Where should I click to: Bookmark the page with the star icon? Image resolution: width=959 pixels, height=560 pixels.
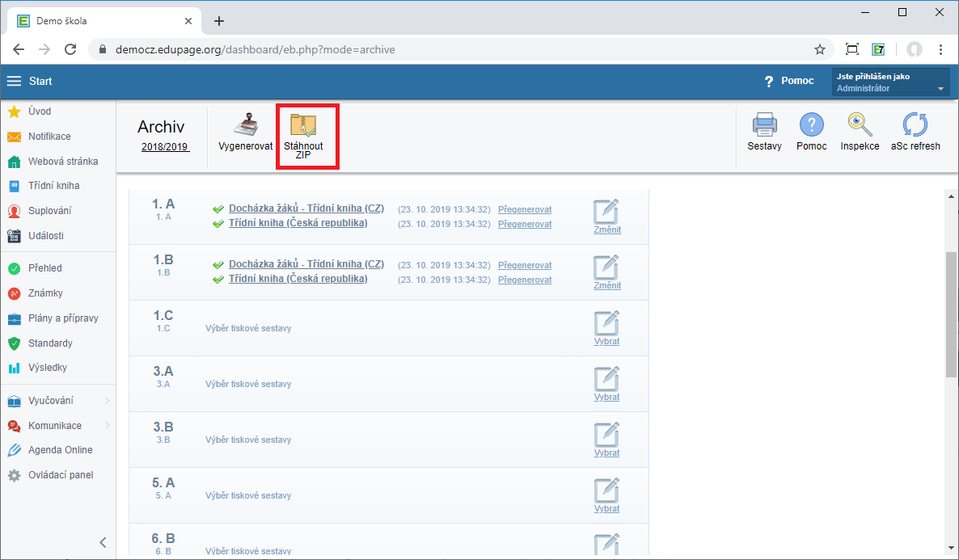(x=820, y=49)
